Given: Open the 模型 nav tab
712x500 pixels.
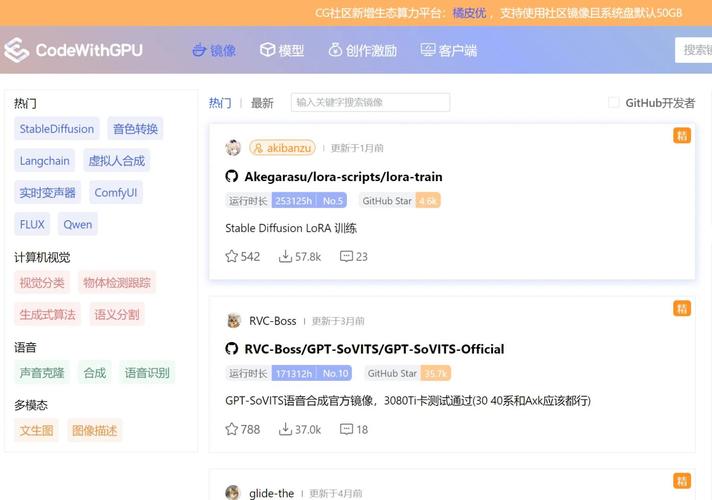Looking at the screenshot, I should point(282,50).
